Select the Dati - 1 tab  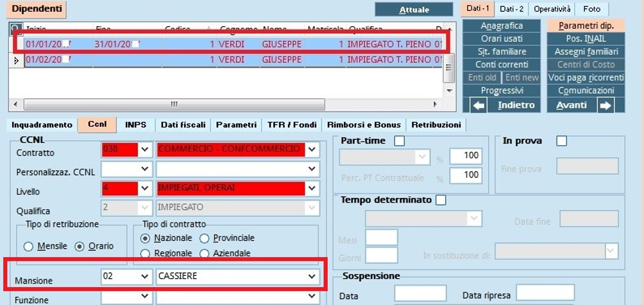coord(478,8)
